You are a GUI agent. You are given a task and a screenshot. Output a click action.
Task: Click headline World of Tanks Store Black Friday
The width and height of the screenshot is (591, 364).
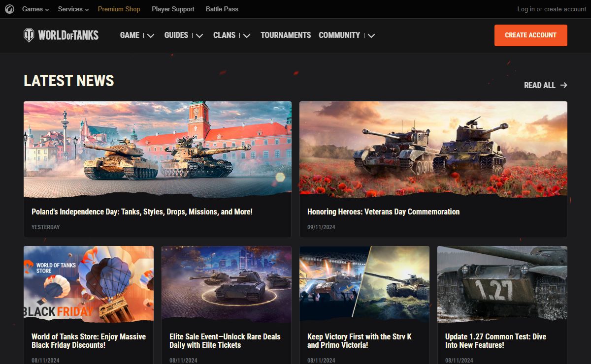[89, 341]
